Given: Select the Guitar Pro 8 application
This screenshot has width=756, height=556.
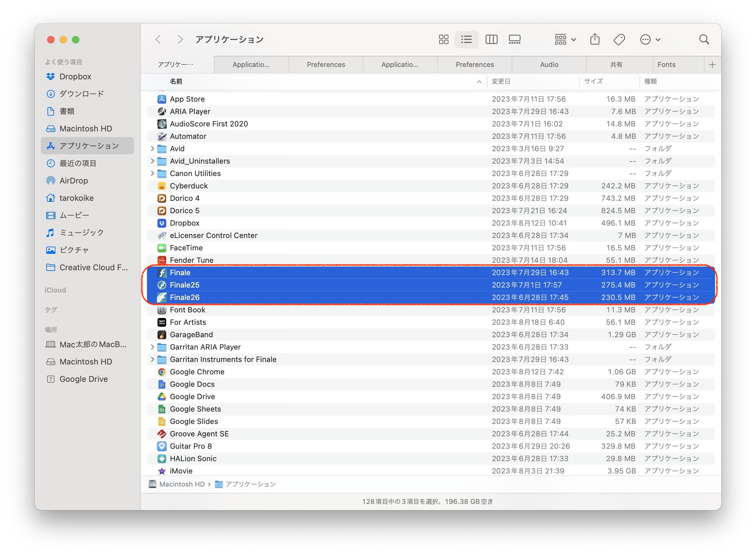Looking at the screenshot, I should point(431,446).
